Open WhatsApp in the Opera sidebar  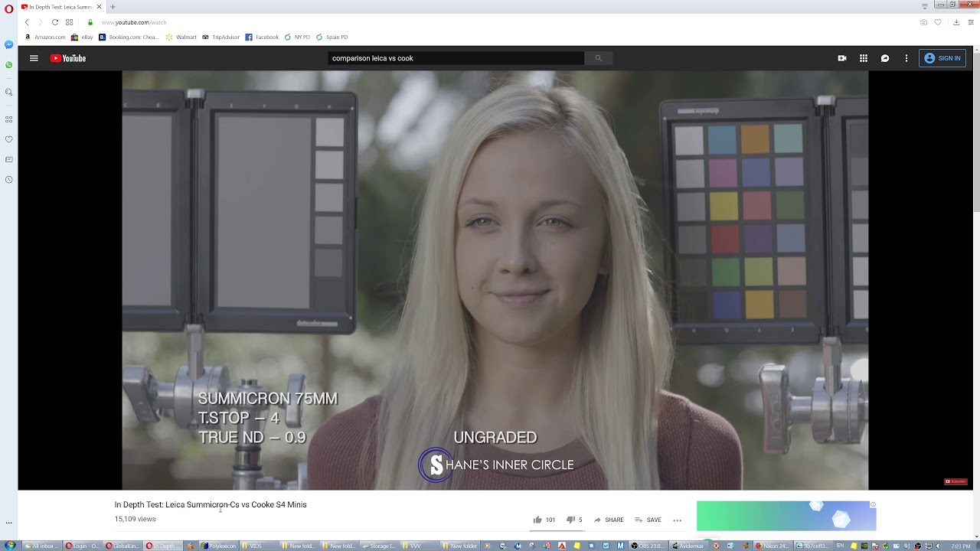[8, 65]
